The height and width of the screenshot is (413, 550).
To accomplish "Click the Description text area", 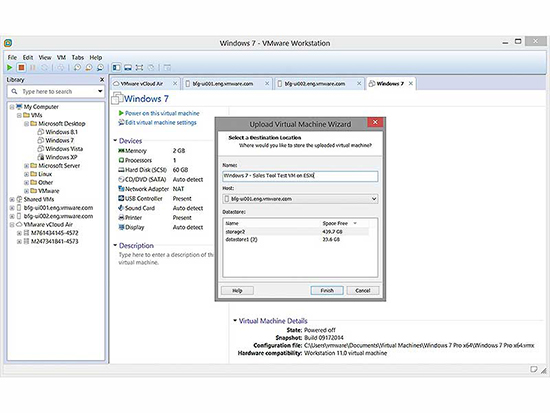I will pos(166,259).
